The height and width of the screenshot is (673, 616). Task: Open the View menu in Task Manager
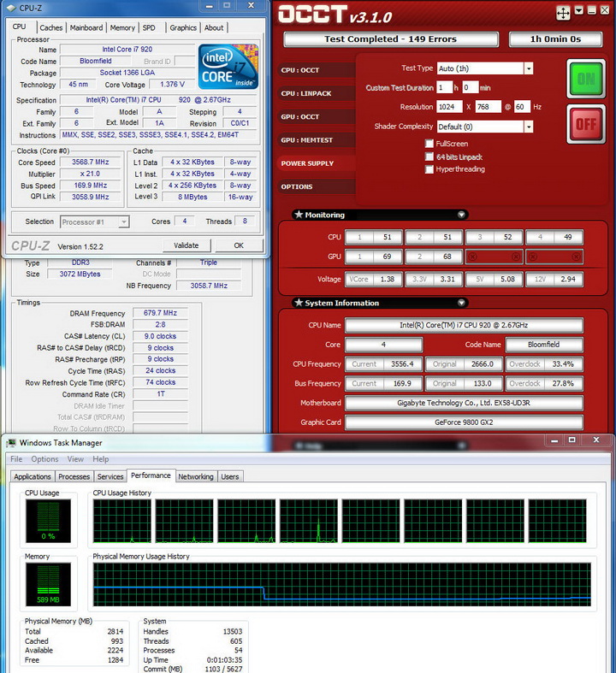click(x=75, y=459)
